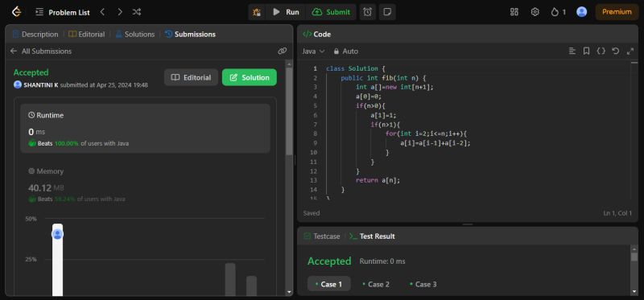This screenshot has height=300, width=644.
Task: Click the '100.00%' runtime beats value
Action: (67, 144)
